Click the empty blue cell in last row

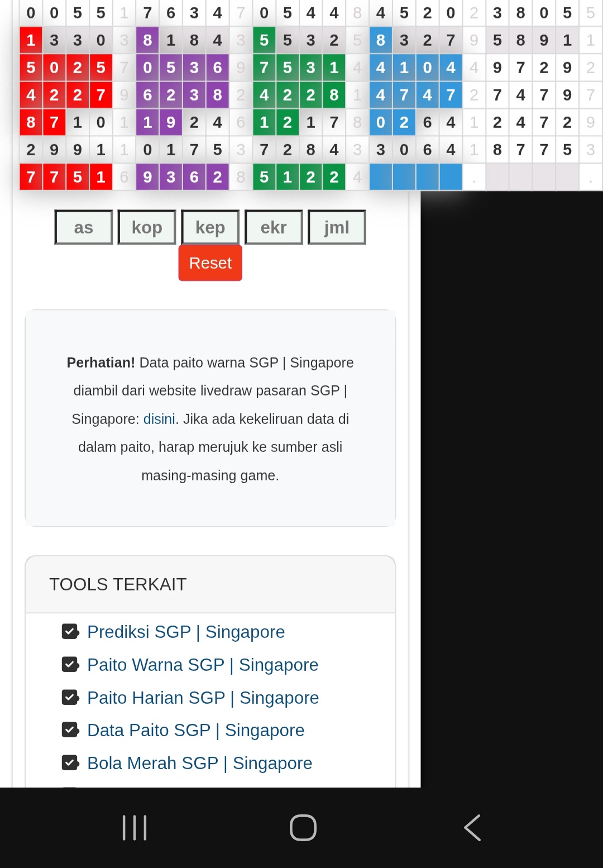(381, 177)
